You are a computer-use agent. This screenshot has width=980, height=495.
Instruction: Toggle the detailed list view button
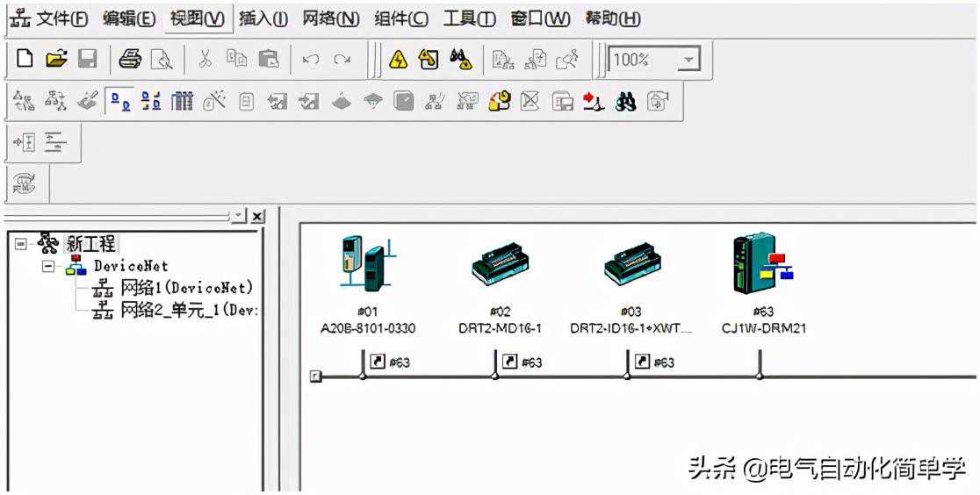coord(182,102)
